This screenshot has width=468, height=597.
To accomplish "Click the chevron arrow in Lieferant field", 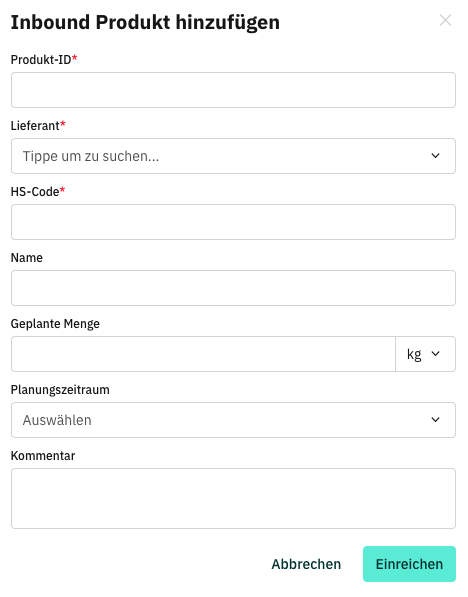I will click(x=435, y=156).
